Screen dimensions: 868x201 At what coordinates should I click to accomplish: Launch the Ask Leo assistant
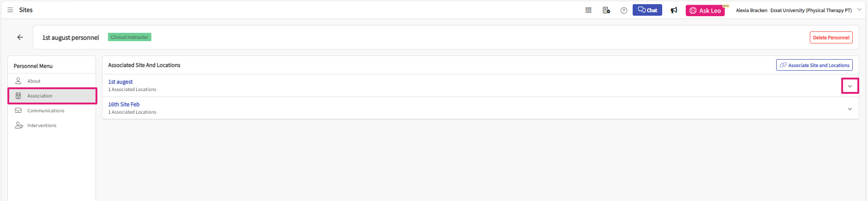click(705, 11)
